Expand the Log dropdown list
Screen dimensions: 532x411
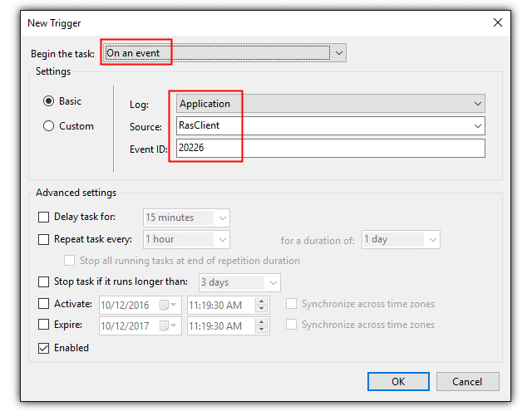point(477,104)
